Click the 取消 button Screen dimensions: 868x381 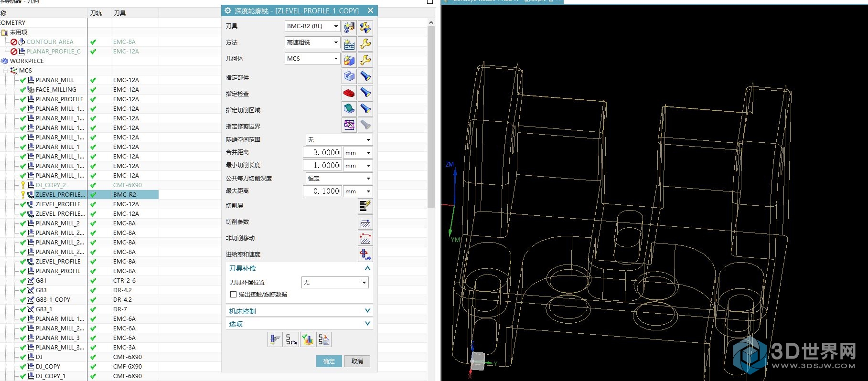[x=357, y=361]
